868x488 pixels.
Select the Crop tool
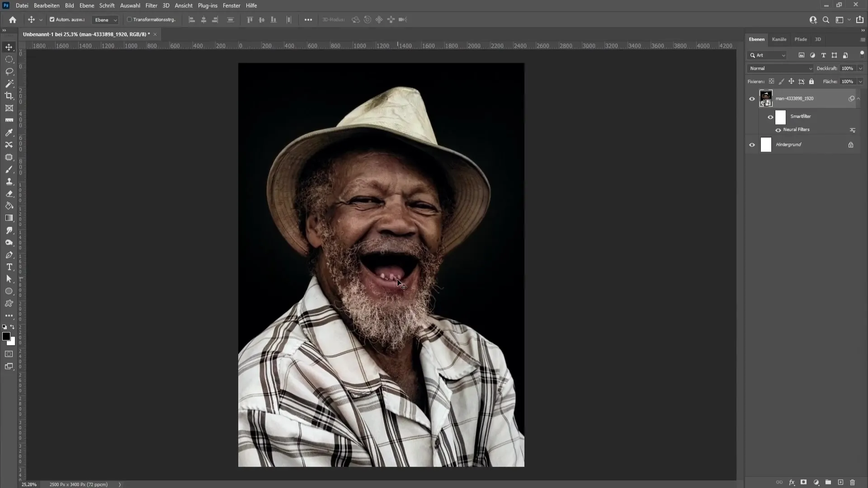[9, 96]
